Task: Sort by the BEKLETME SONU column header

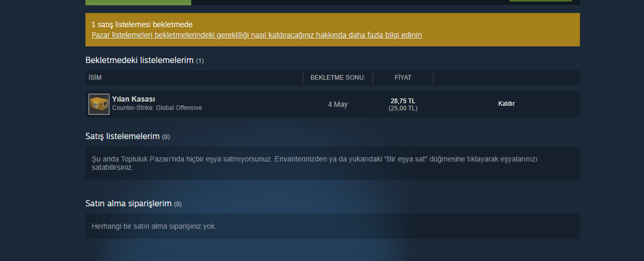Action: (x=338, y=78)
